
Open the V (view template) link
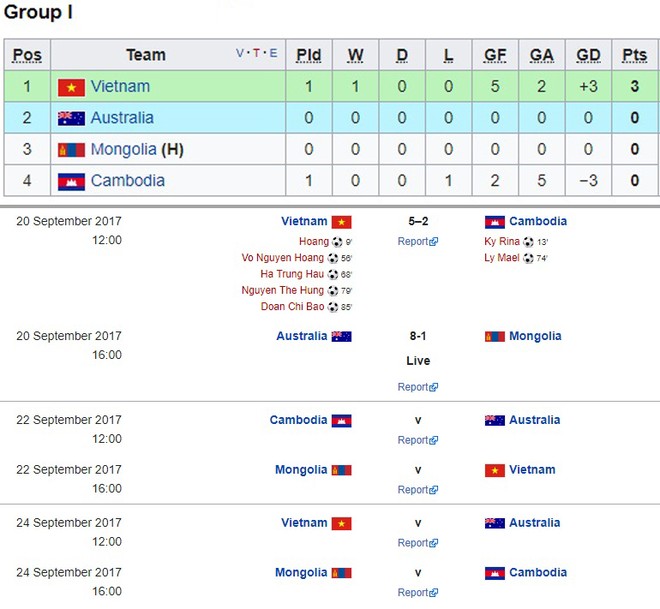coord(240,53)
